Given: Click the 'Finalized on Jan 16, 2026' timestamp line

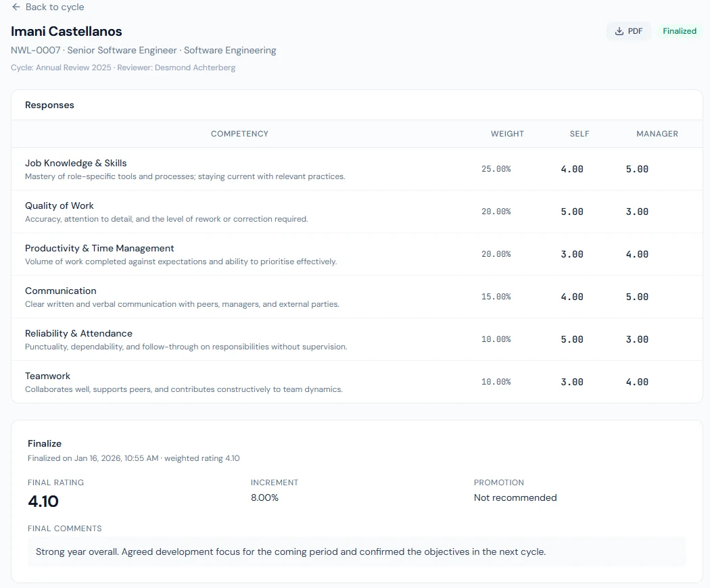Looking at the screenshot, I should coord(134,458).
